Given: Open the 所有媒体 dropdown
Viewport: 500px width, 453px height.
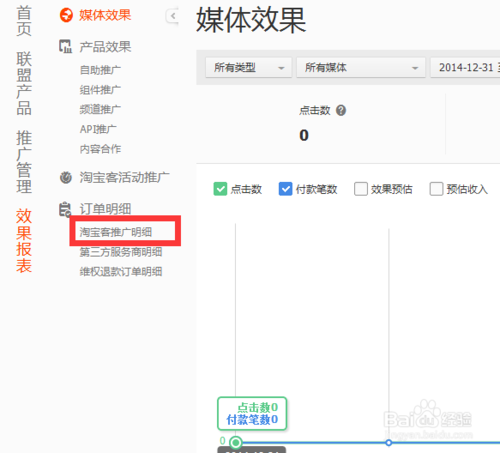Looking at the screenshot, I should click(361, 68).
